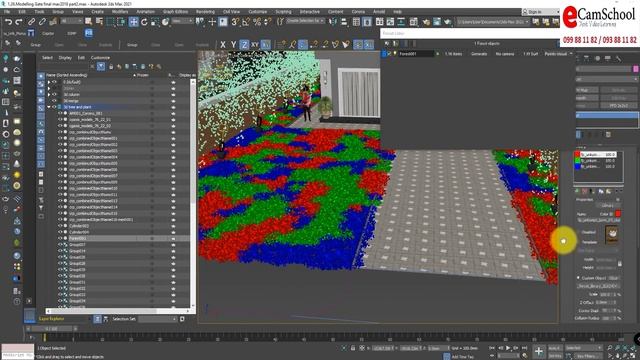This screenshot has width=640, height=360.
Task: Constrain to XY plane button
Action: [x=255, y=44]
